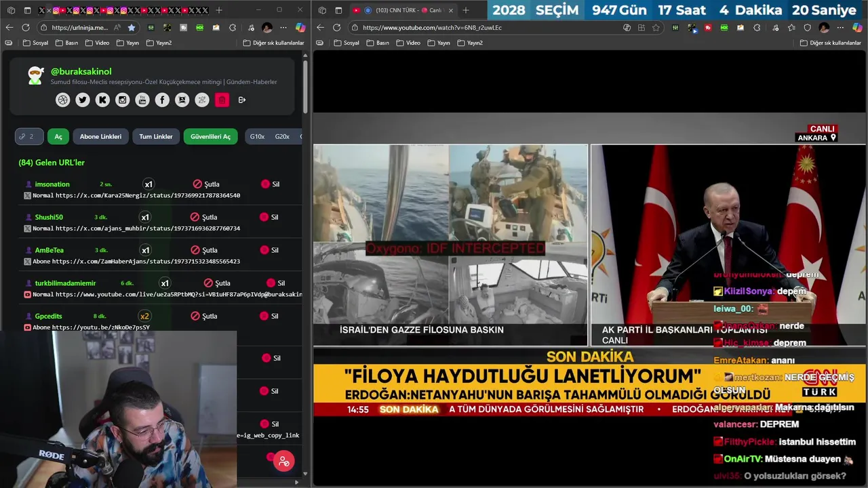Screen dimensions: 868x488
Task: Go back in the urlninja browser window
Action: coord(9,28)
